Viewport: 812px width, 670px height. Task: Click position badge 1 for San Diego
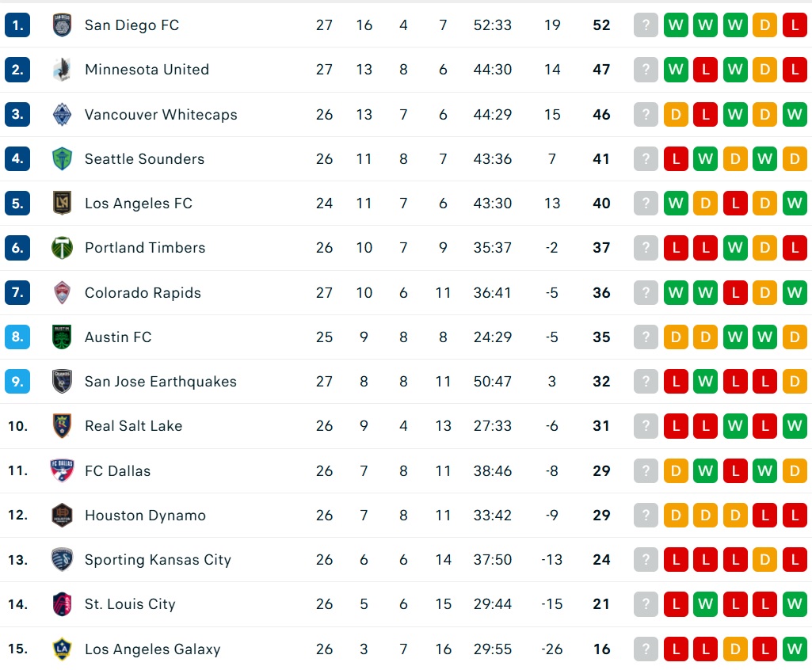[17, 25]
